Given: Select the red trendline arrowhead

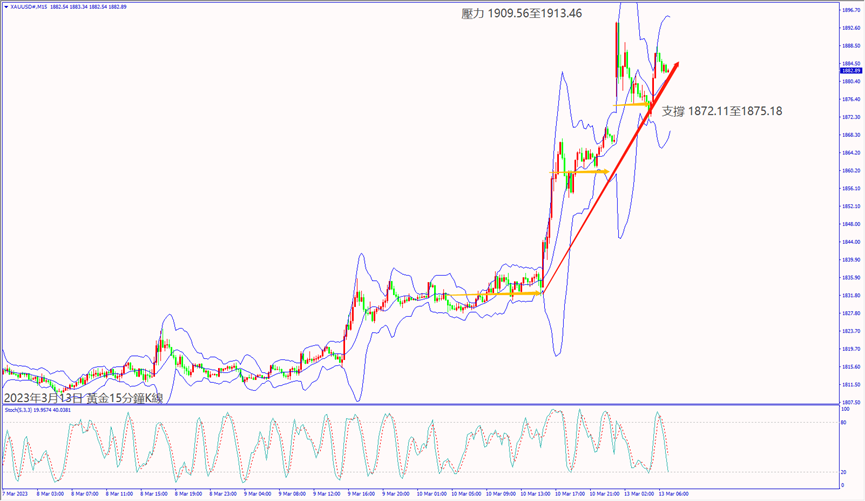Looking at the screenshot, I should (676, 67).
